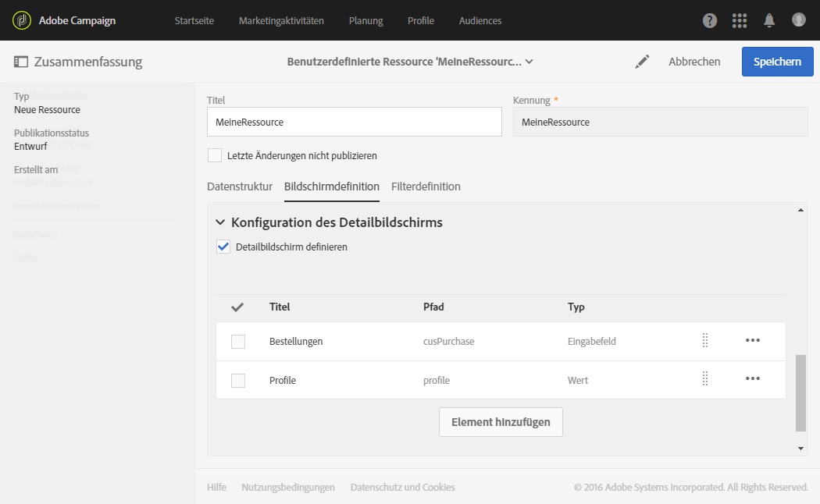The height and width of the screenshot is (504, 820).
Task: Open the resource title dropdown chevron
Action: click(529, 62)
